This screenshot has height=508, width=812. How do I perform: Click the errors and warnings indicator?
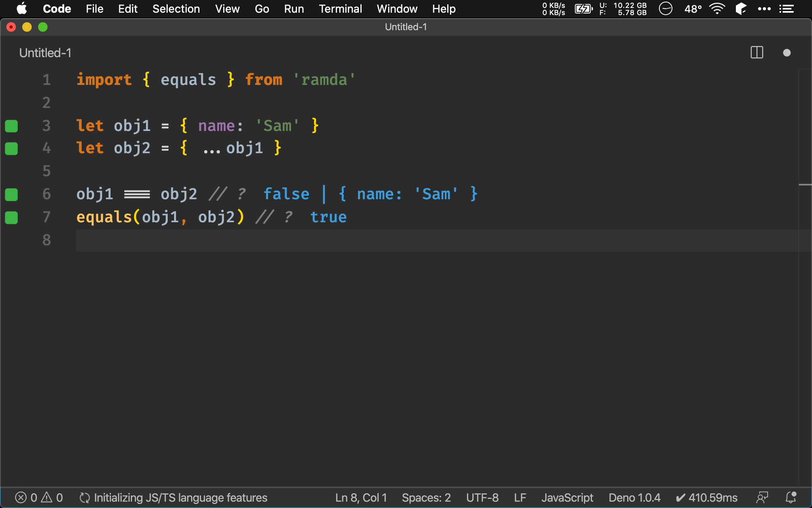click(39, 497)
